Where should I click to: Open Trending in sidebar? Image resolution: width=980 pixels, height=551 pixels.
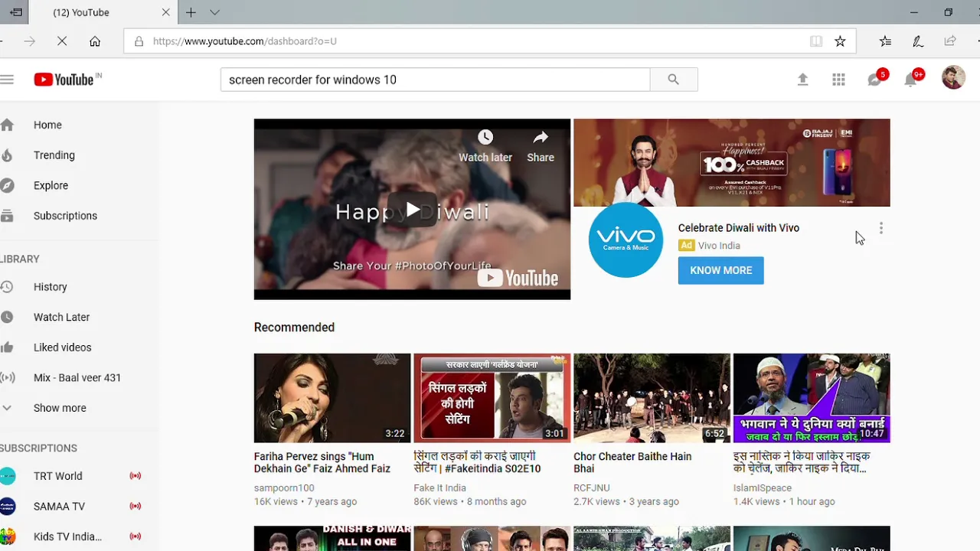(54, 155)
